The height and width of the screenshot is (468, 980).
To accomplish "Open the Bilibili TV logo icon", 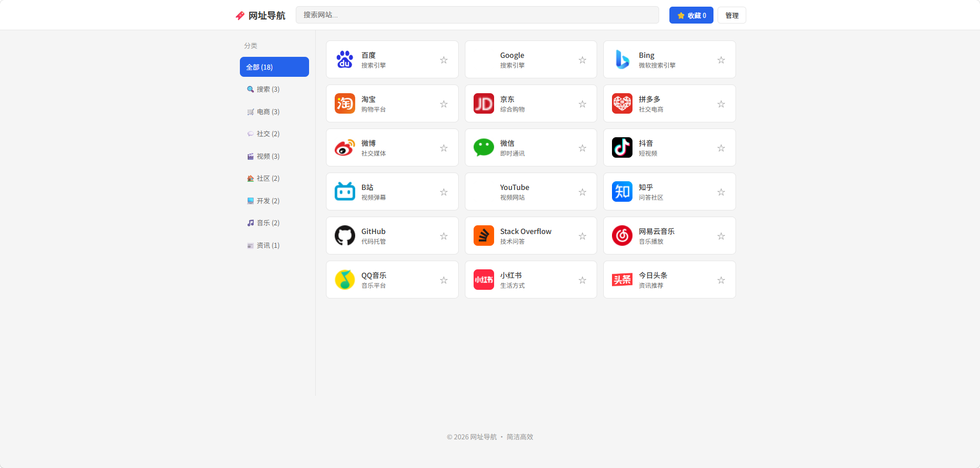I will (x=345, y=192).
